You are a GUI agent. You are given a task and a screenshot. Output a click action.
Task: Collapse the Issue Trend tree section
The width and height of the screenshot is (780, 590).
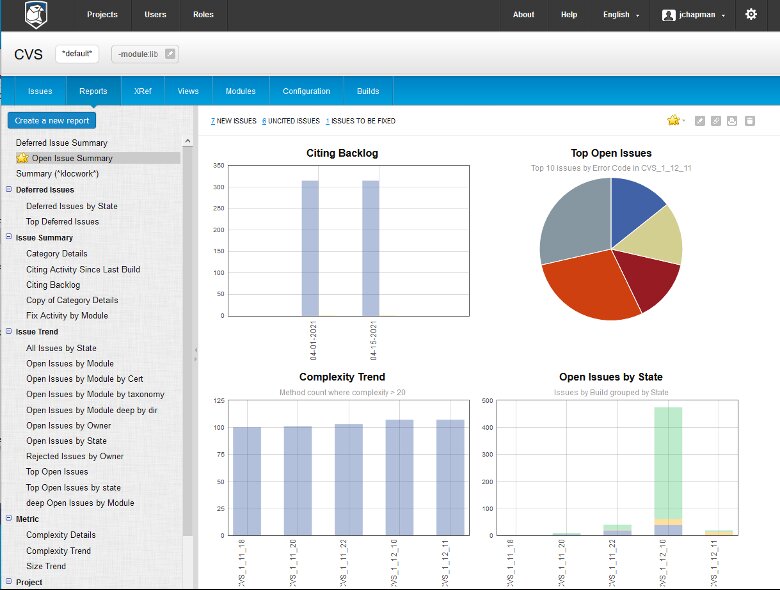9,331
